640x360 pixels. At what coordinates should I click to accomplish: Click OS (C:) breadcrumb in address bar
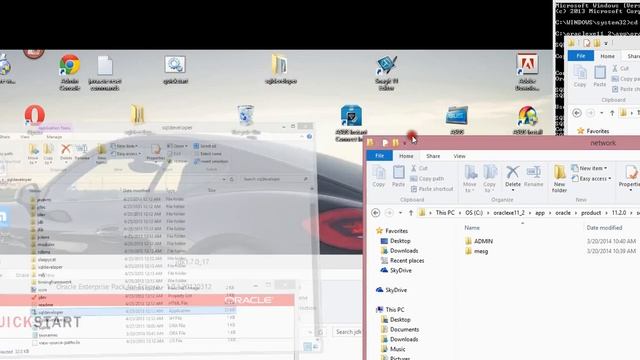474,213
